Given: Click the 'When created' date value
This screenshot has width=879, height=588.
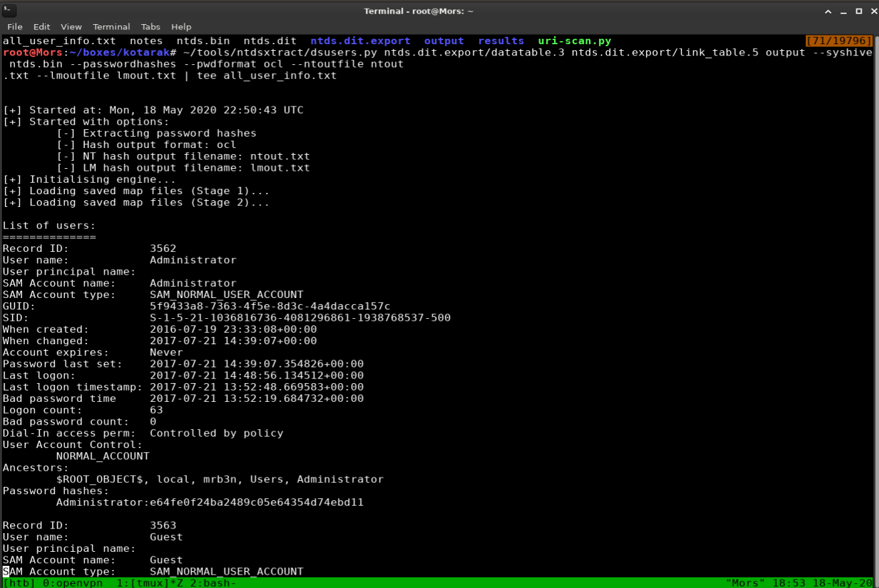Looking at the screenshot, I should 233,329.
